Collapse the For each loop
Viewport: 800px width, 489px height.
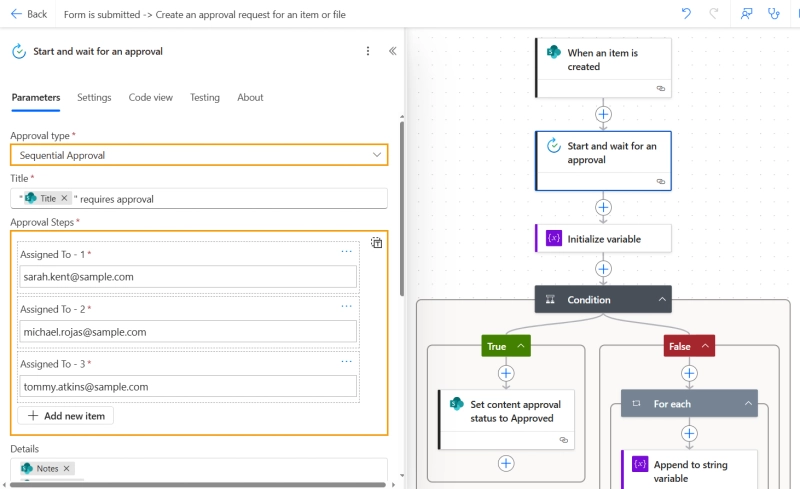747,404
